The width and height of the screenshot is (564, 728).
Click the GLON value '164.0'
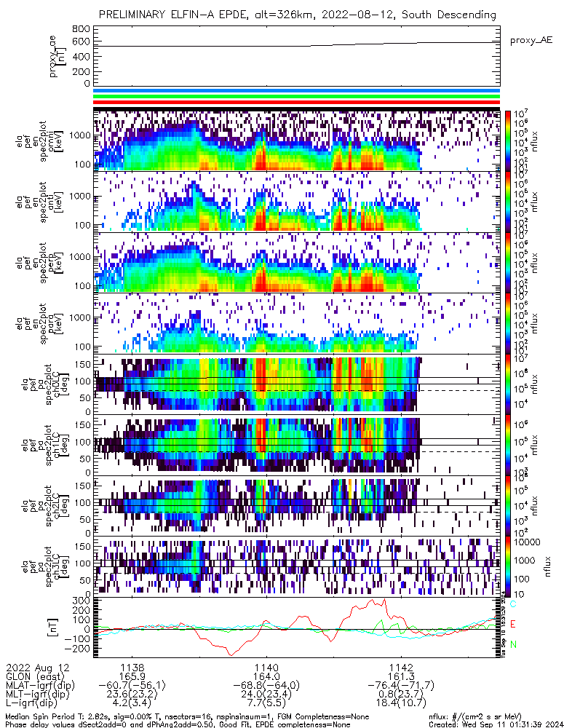tap(266, 676)
